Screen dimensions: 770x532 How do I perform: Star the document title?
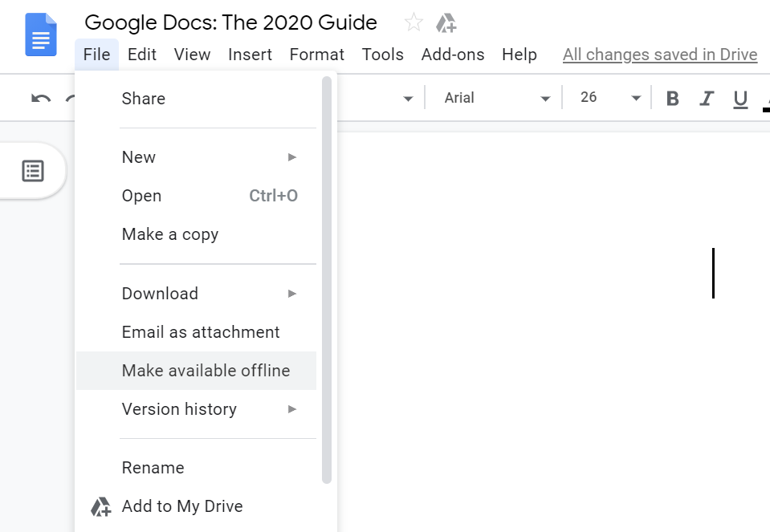pos(414,22)
